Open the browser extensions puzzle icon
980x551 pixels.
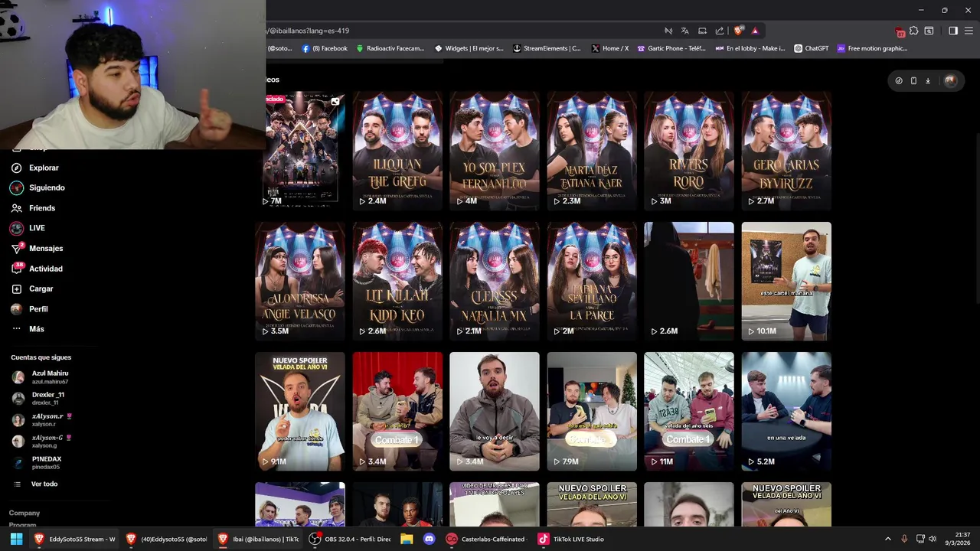pos(913,31)
